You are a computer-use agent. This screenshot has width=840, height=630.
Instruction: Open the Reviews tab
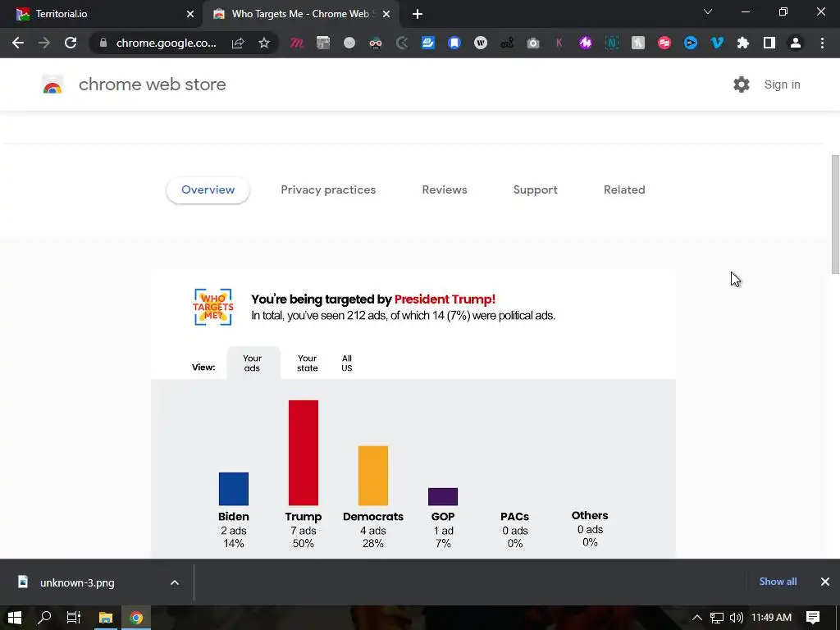[445, 189]
